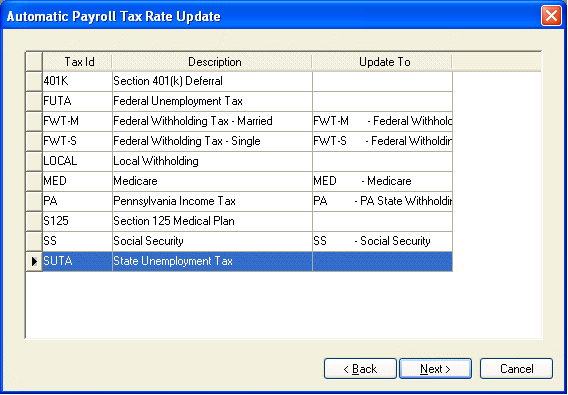
Task: Select the grid's top-left select-all corner
Action: [x=34, y=62]
